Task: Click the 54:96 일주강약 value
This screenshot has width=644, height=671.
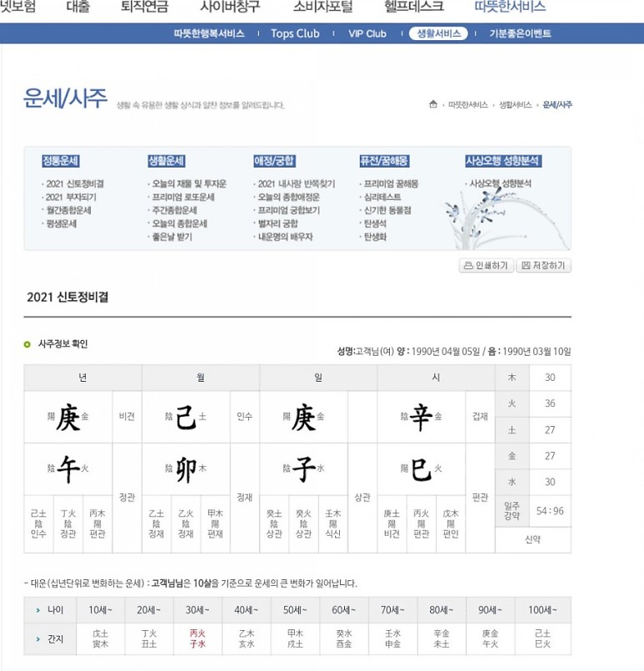Action: point(550,511)
